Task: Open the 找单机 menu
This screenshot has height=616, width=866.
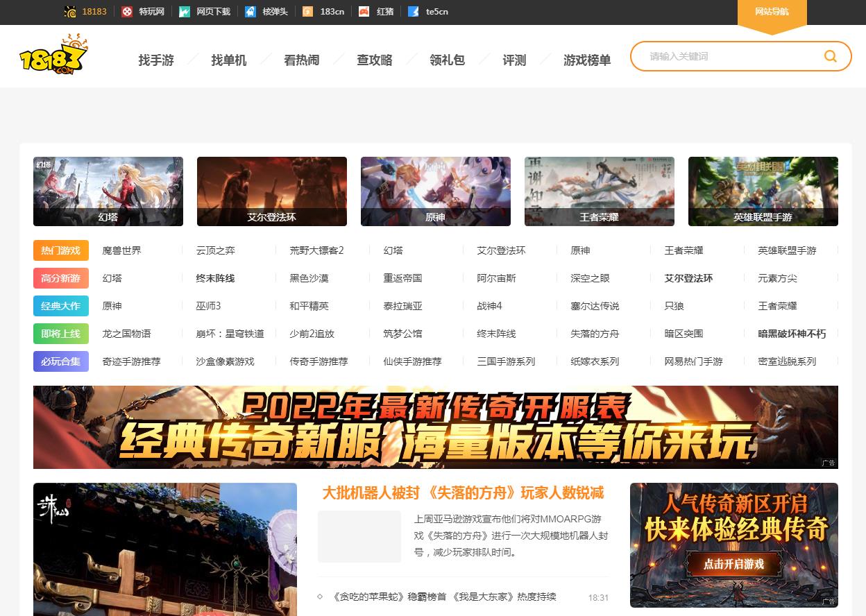Action: pos(229,60)
